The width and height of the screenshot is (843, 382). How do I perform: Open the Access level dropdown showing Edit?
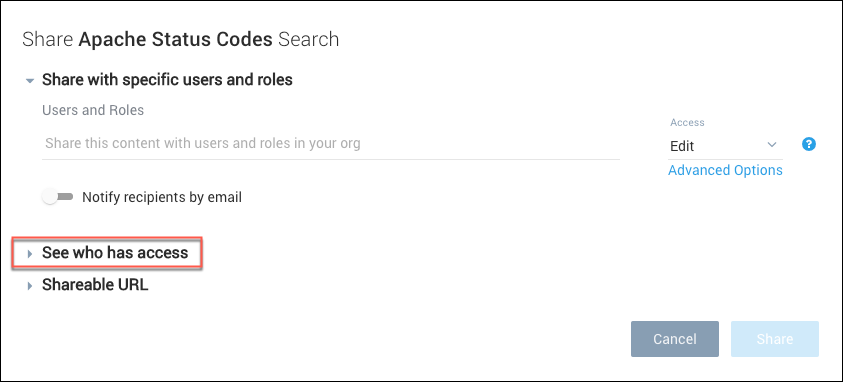pyautogui.click(x=725, y=146)
